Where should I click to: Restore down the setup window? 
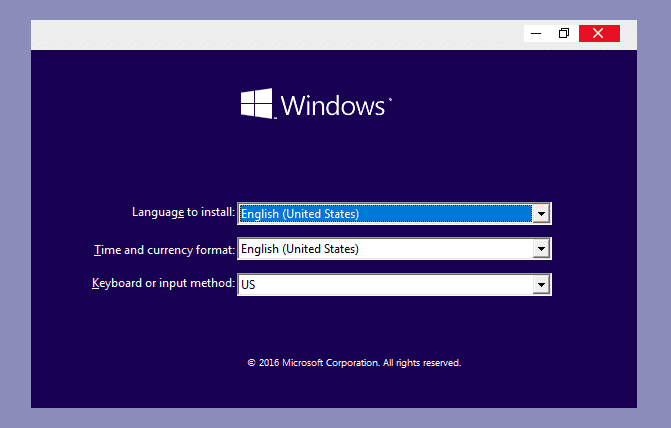(564, 33)
